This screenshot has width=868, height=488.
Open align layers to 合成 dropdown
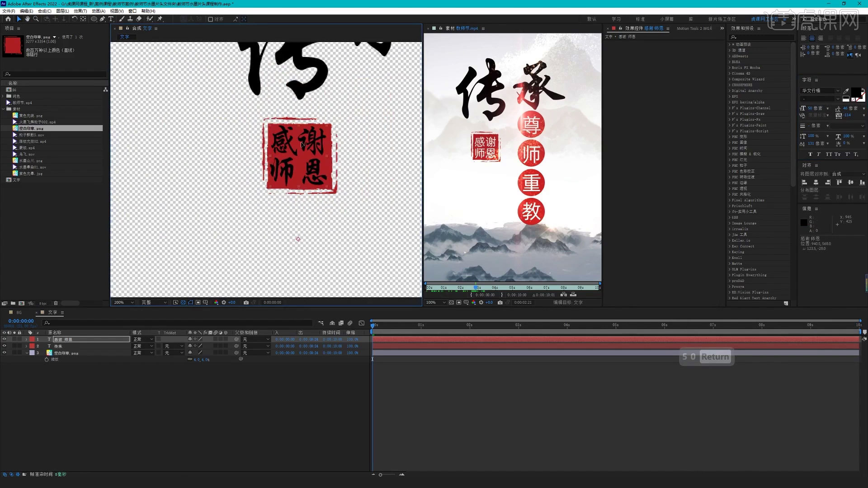pos(848,174)
